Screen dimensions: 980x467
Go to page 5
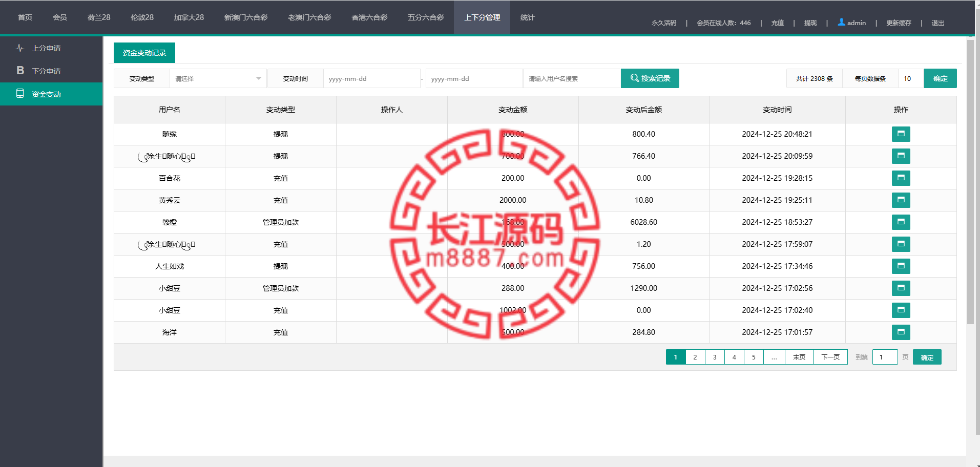[754, 357]
